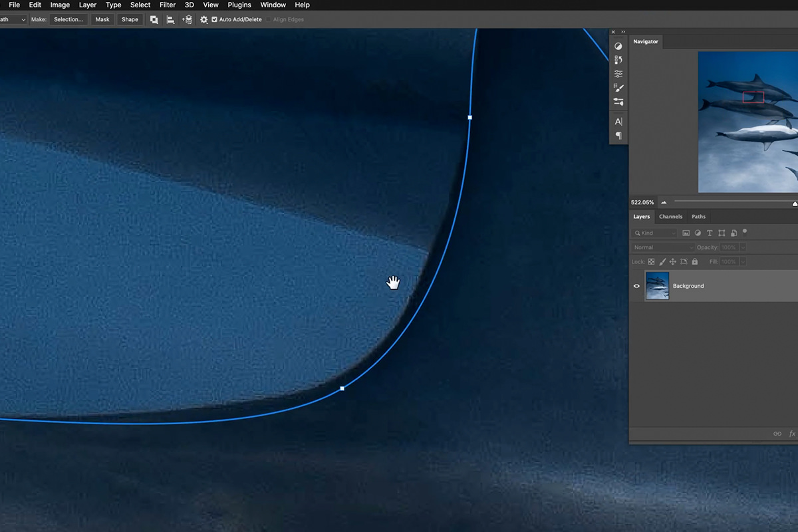Click the adjustment layer icon in Layers filter bar
Screen dimensions: 798x532
[698, 233]
